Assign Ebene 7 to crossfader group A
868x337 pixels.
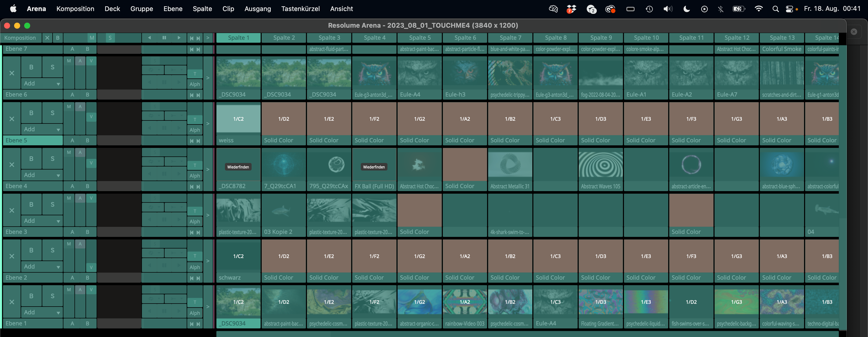(72, 49)
